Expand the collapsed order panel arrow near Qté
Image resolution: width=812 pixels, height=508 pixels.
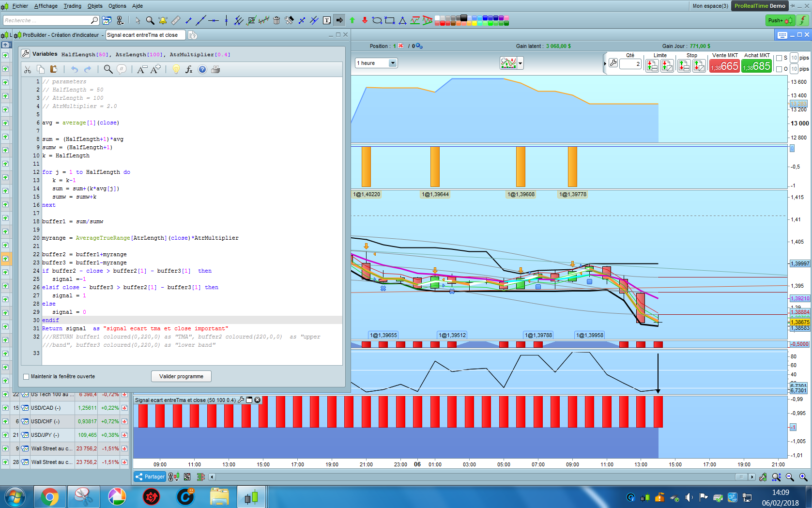point(605,63)
